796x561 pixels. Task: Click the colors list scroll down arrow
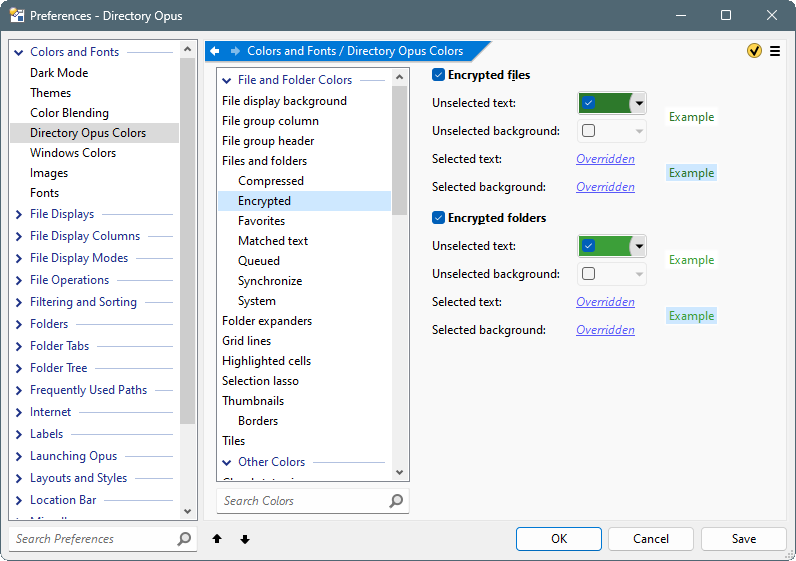[400, 472]
